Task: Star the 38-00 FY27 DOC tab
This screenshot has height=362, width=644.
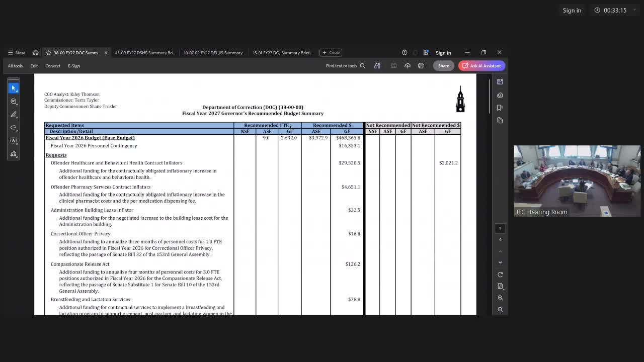Action: [x=48, y=52]
